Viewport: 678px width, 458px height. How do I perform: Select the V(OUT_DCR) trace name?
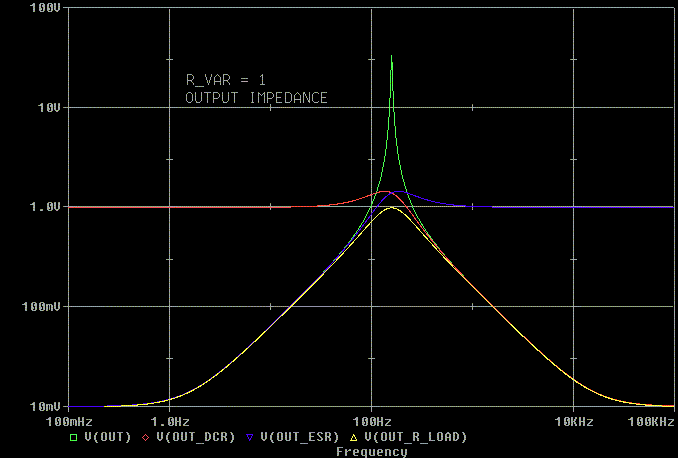(194, 437)
